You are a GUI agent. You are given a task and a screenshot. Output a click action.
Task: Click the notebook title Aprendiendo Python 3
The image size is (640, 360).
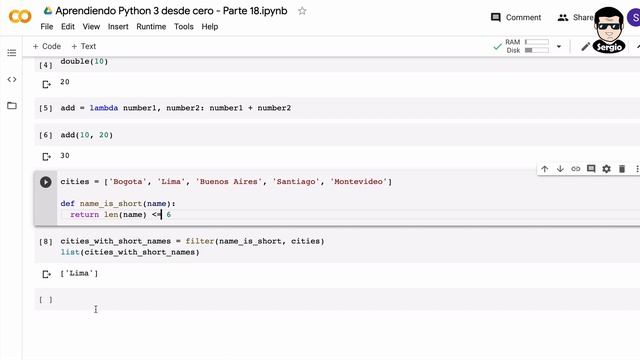coord(171,11)
